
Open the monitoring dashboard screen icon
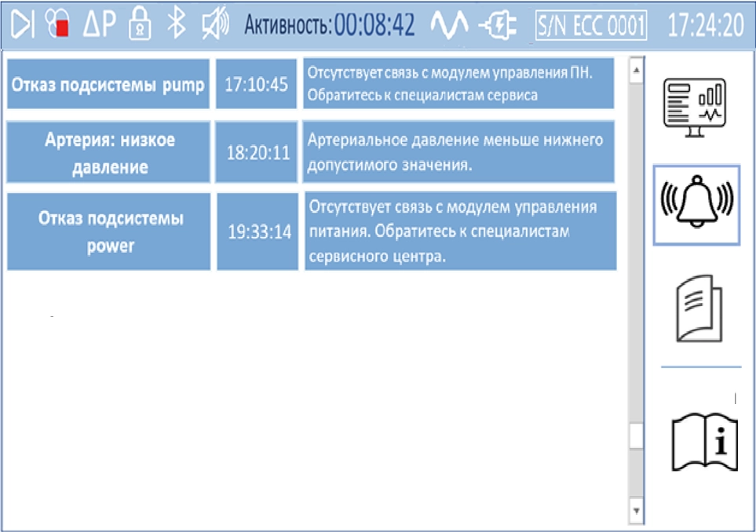(696, 106)
